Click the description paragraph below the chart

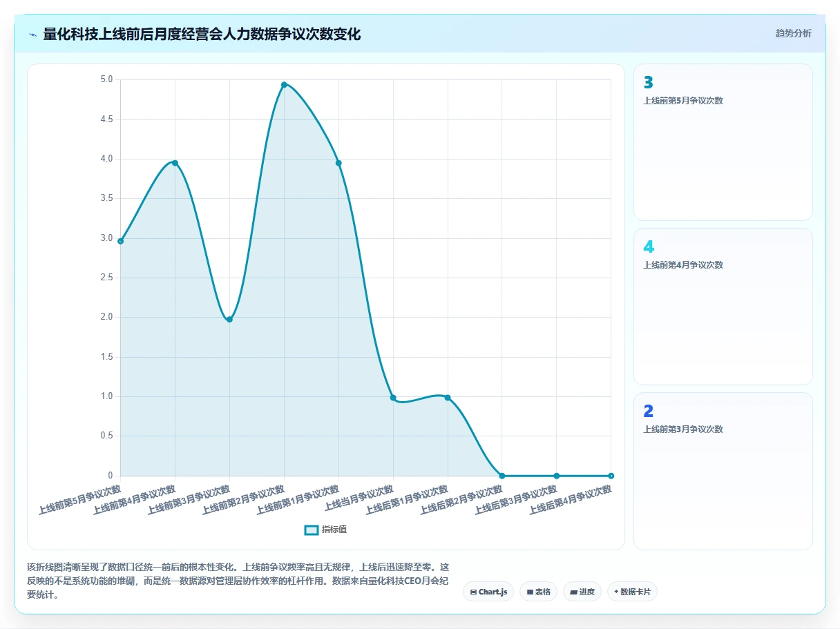tap(238, 581)
